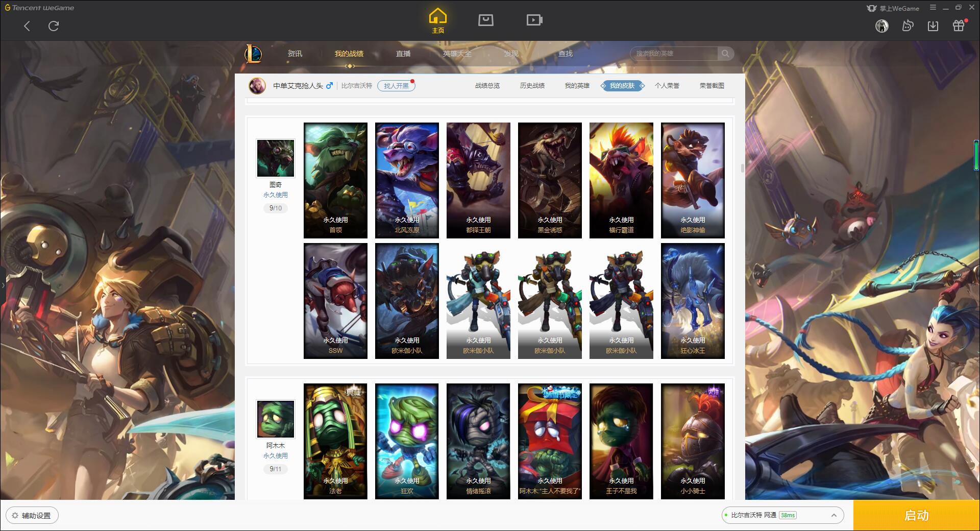Click the 图奇 champion portrait
Screen dimensions: 980x531
point(276,158)
